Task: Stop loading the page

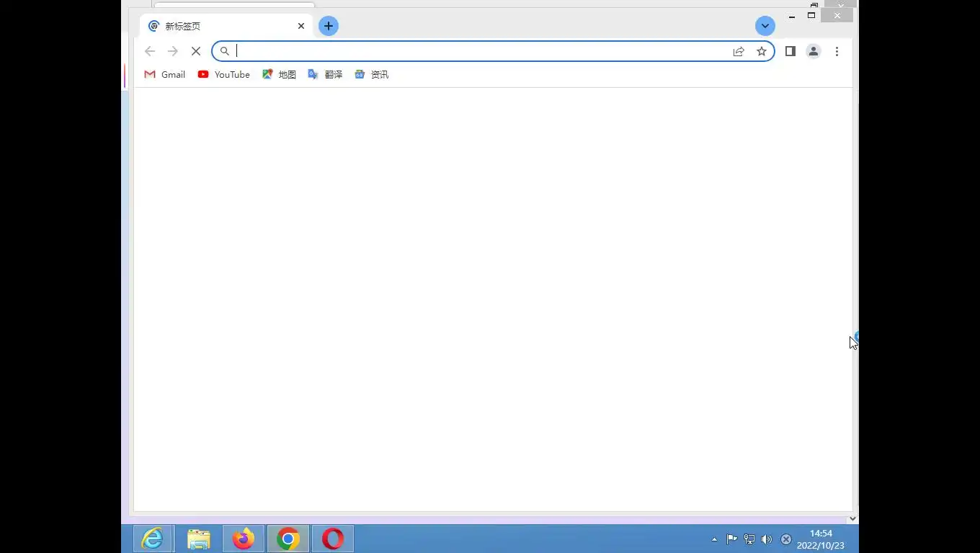Action: (x=196, y=51)
